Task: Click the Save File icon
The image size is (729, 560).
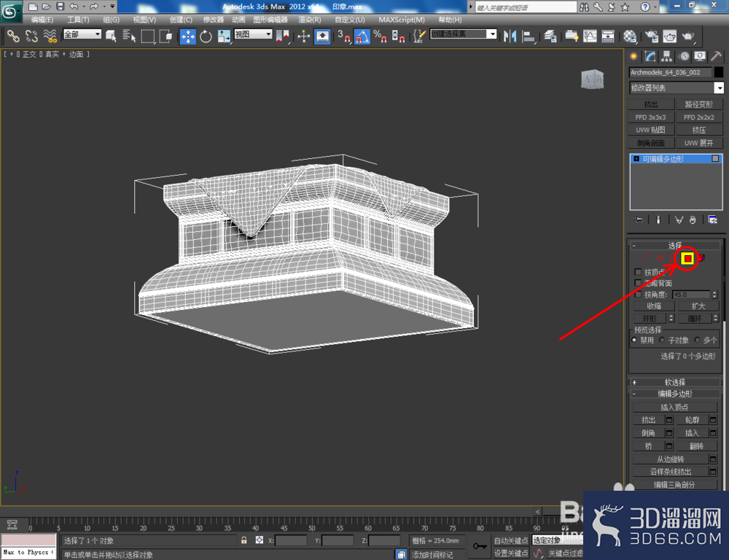Action: pyautogui.click(x=60, y=7)
